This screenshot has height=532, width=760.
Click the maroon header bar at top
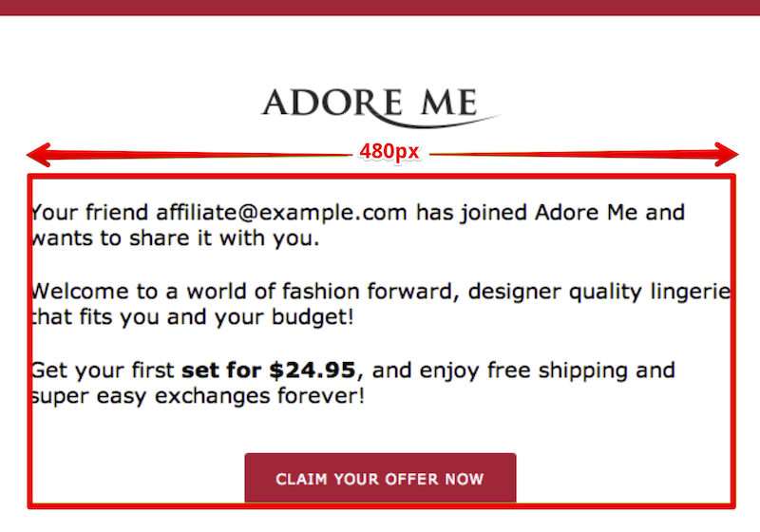point(380,8)
